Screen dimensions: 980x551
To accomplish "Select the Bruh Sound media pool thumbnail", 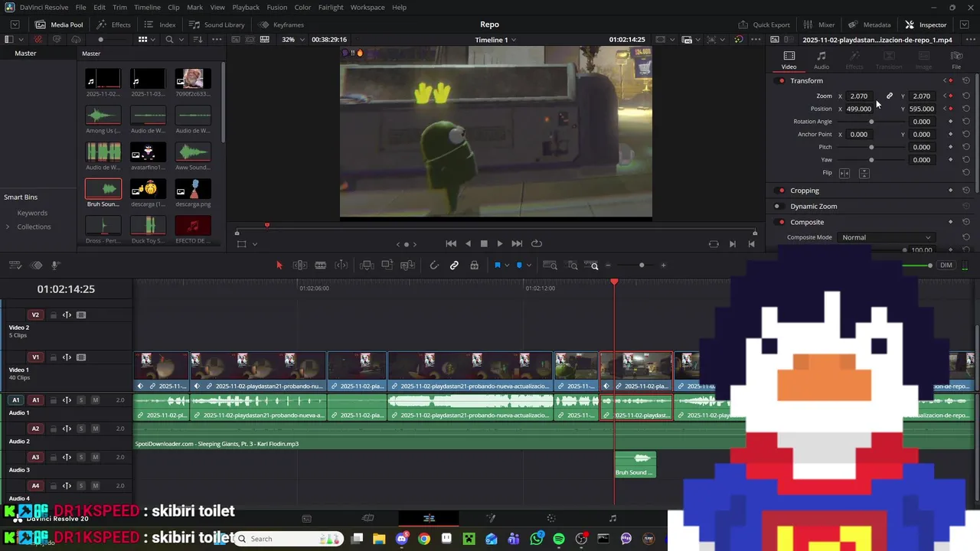I will coord(103,188).
